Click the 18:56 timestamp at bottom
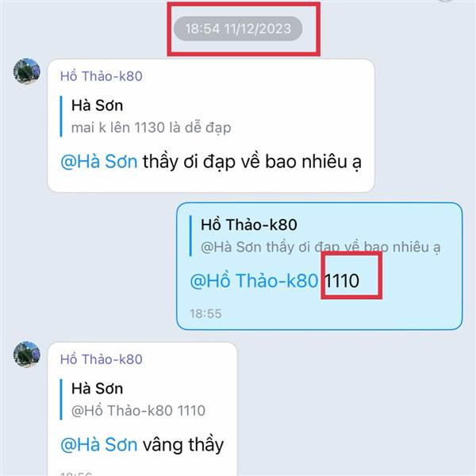This screenshot has width=476, height=476. point(76,474)
